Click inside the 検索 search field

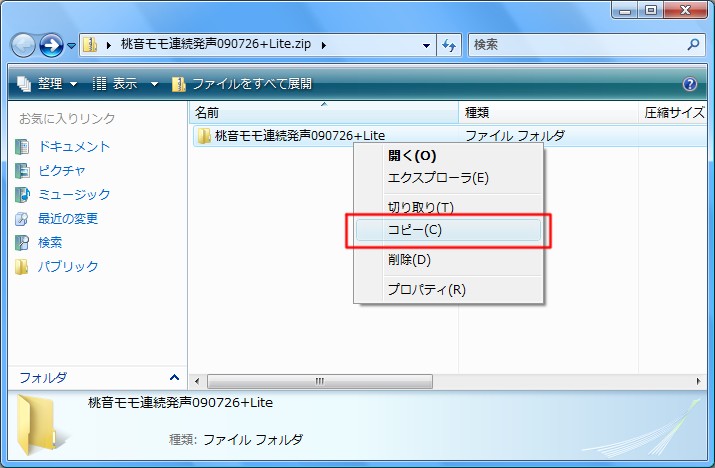tap(575, 45)
